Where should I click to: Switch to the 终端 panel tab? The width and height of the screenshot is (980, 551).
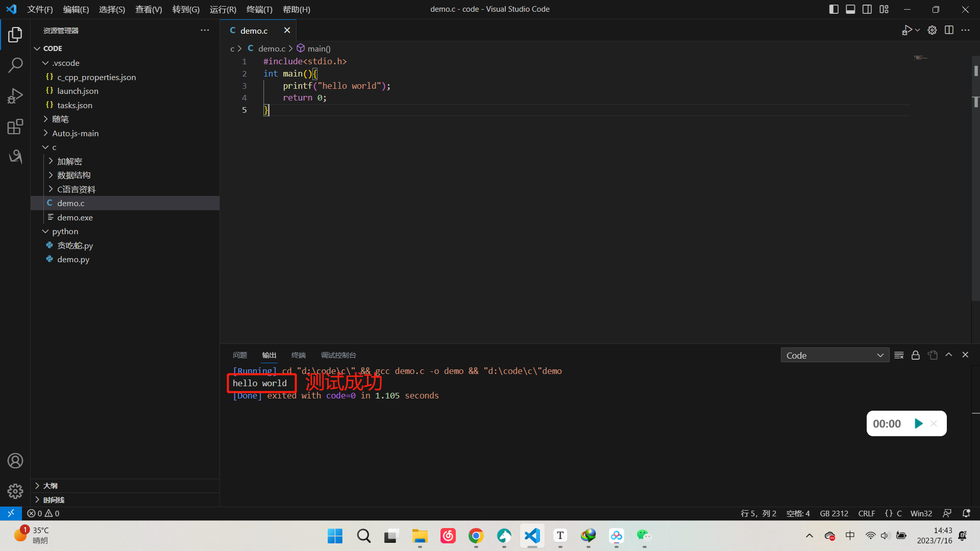point(299,355)
